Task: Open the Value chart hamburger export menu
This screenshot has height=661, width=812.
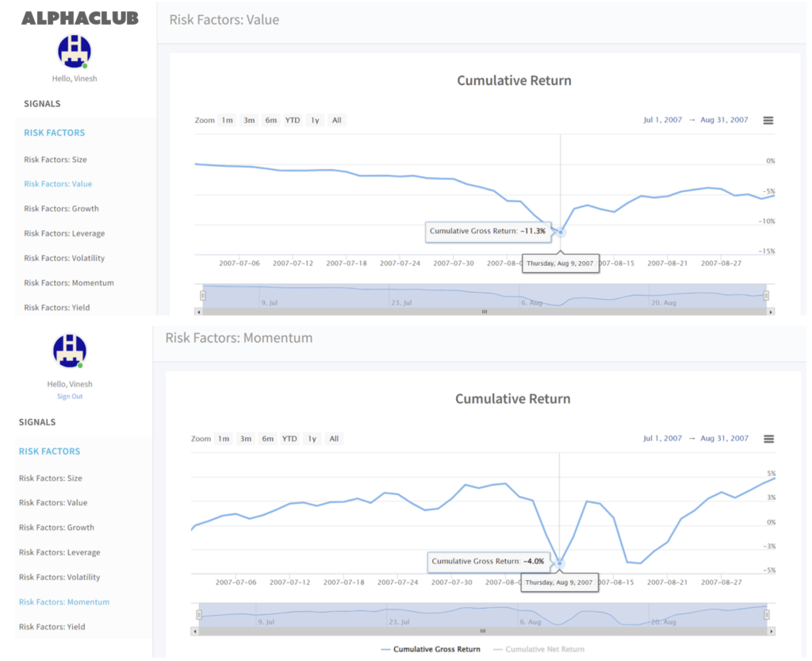Action: point(768,121)
